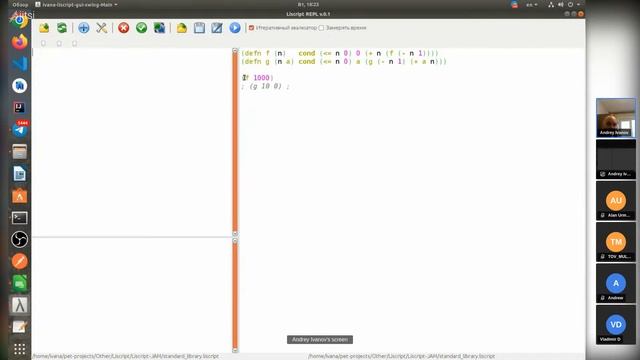The image size is (640, 360).
Task: Open the Show Applications grid
Action: click(19, 349)
